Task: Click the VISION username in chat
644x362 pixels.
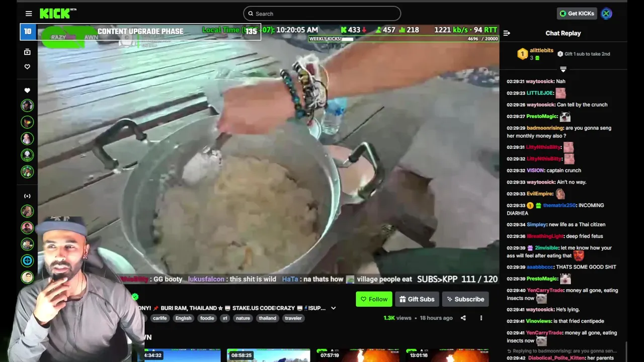Action: coord(535,170)
